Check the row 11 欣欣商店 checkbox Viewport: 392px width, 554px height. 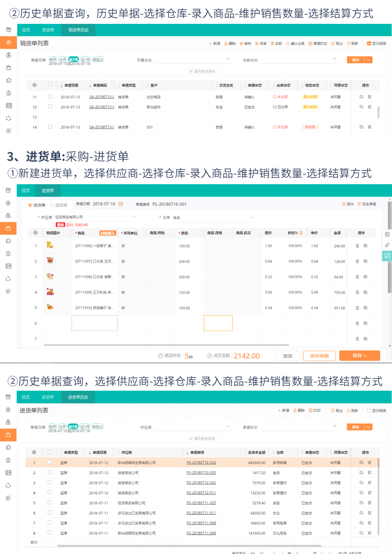tap(50, 96)
